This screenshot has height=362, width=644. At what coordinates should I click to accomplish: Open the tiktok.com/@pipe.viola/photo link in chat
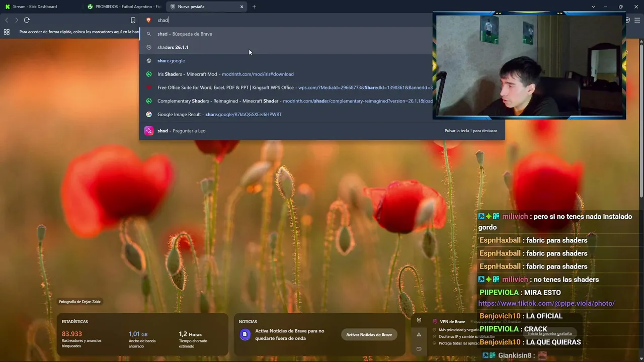546,303
